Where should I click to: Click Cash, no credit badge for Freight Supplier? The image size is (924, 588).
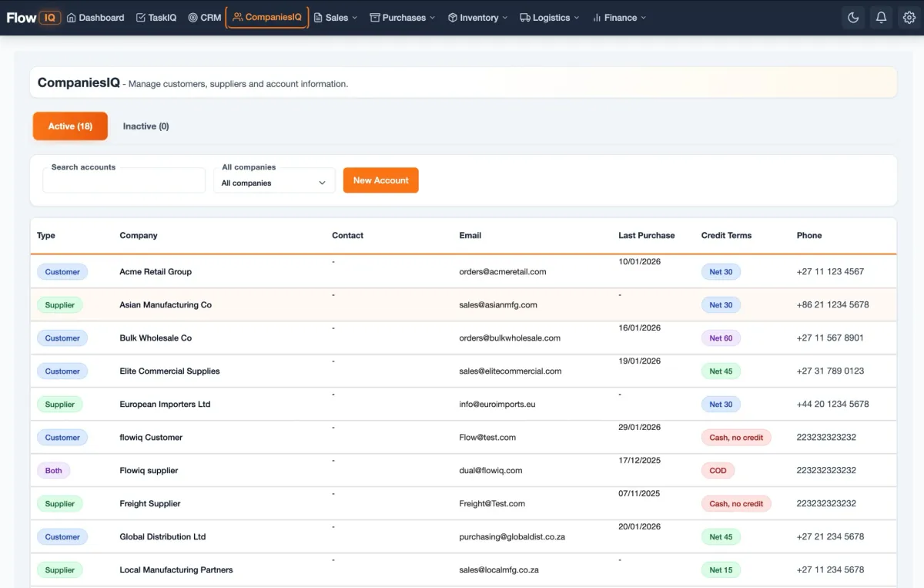(736, 504)
